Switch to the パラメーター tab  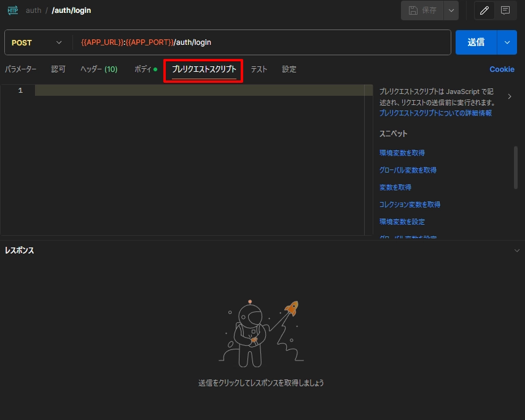click(x=21, y=69)
